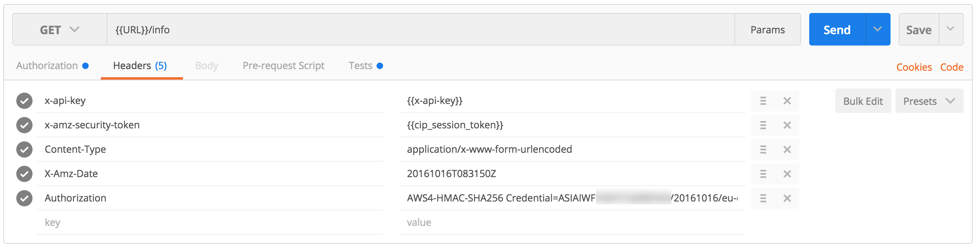Click reorder handle on Content-Type row
Screen dimensions: 980x247
[x=763, y=149]
